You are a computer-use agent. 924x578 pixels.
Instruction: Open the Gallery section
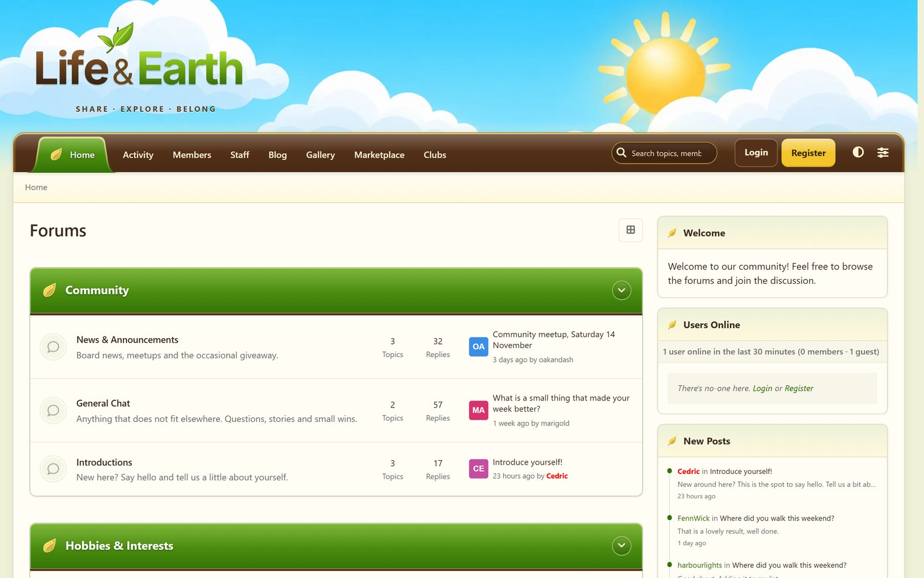(321, 155)
